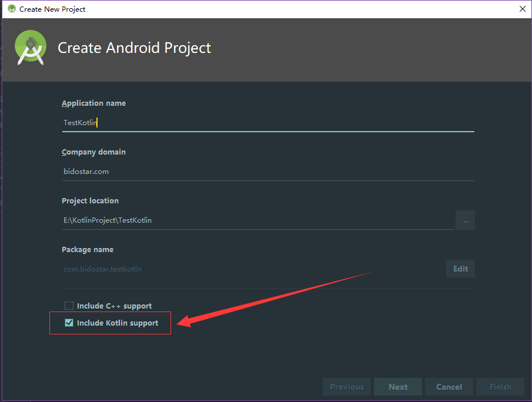Click into the Project location path field
The width and height of the screenshot is (532, 402).
coord(257,220)
